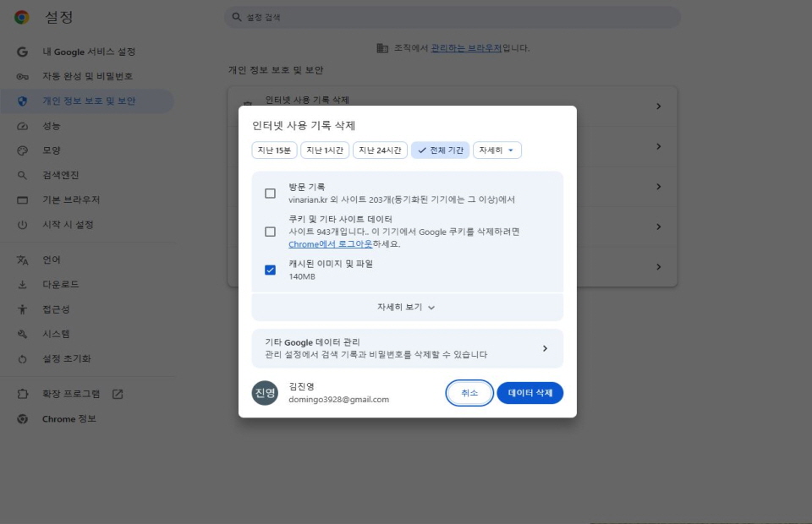The height and width of the screenshot is (524, 812).
Task: Click the 접근성 person icon in sidebar
Action: (x=23, y=309)
